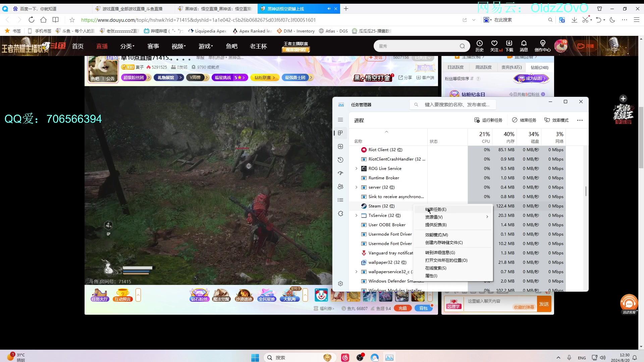The image size is (644, 362).
Task: Open Task Manager settings gear
Action: click(340, 284)
